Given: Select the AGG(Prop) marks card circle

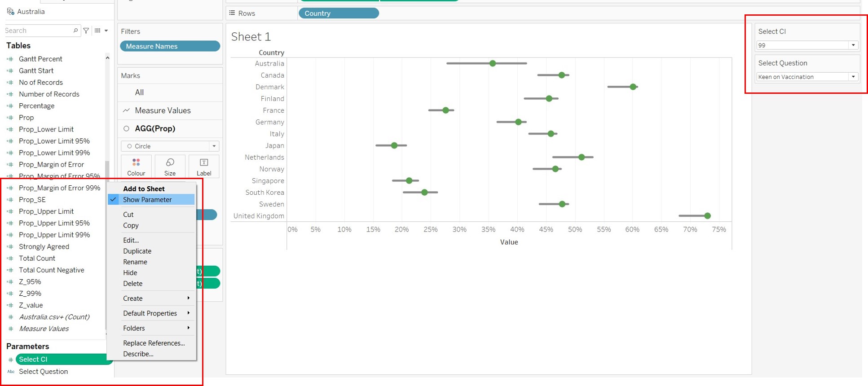Looking at the screenshot, I should (127, 129).
